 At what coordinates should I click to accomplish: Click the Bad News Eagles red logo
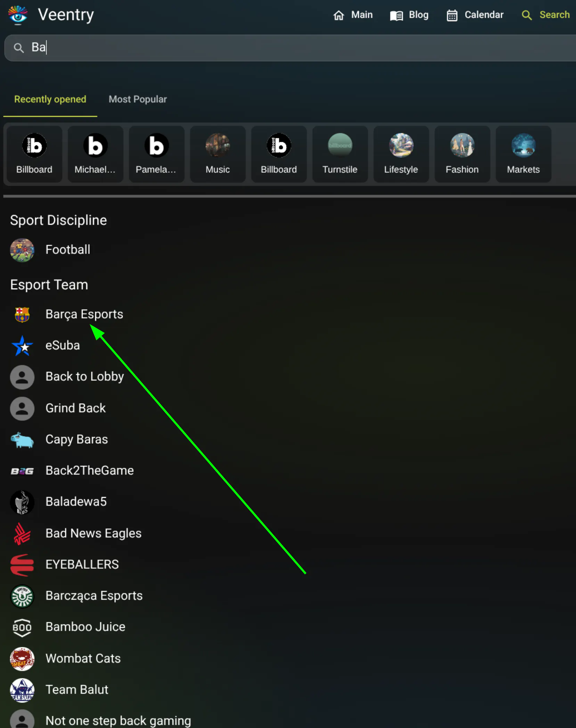(22, 534)
